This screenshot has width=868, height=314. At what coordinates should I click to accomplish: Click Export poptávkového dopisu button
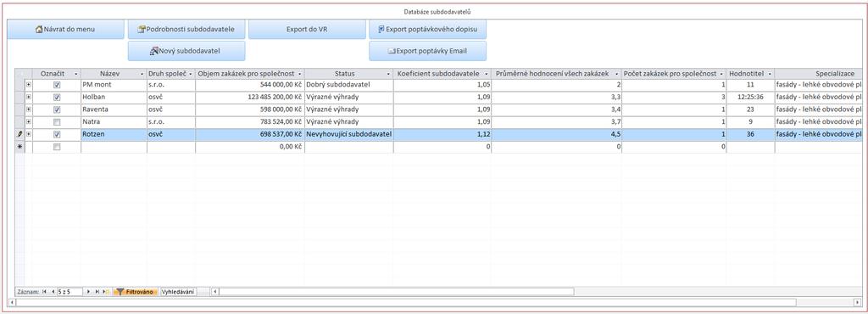pyautogui.click(x=427, y=30)
